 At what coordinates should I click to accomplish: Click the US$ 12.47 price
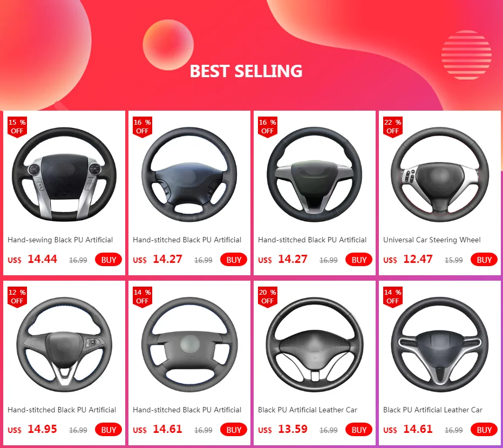tap(408, 259)
